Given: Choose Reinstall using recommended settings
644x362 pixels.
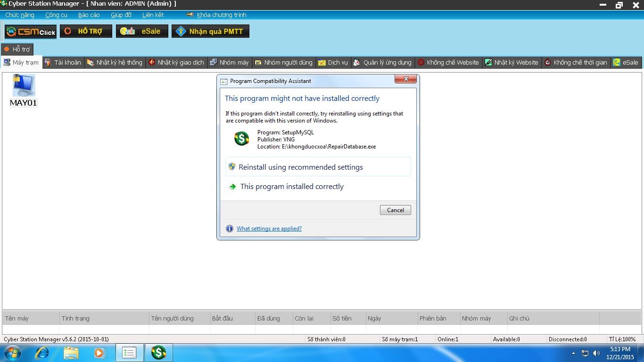Looking at the screenshot, I should [x=301, y=167].
